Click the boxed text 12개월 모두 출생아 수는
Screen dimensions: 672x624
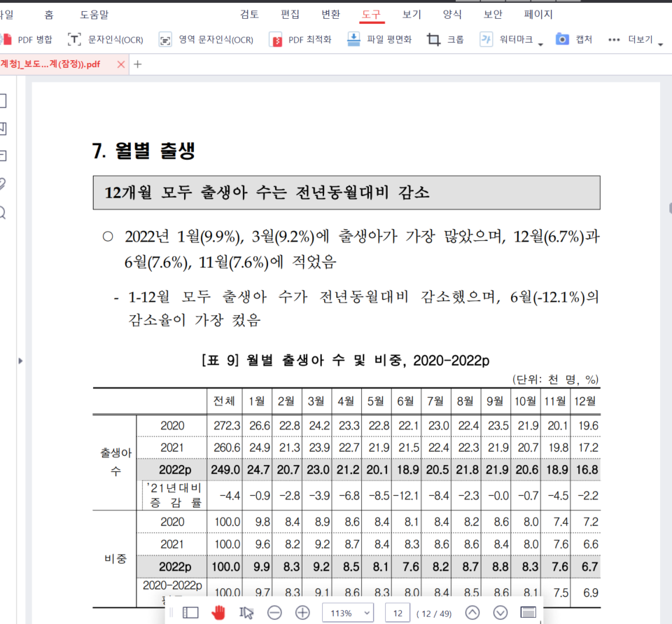click(195, 192)
